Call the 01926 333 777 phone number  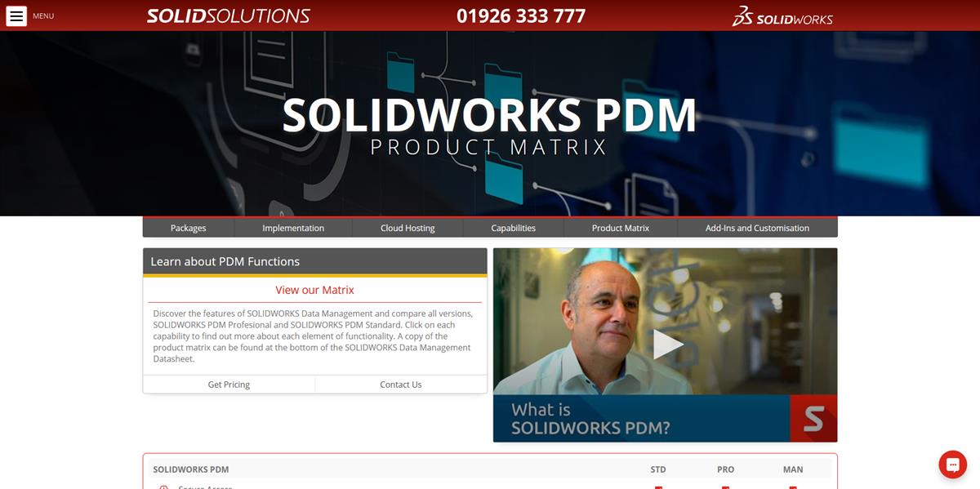(x=521, y=16)
